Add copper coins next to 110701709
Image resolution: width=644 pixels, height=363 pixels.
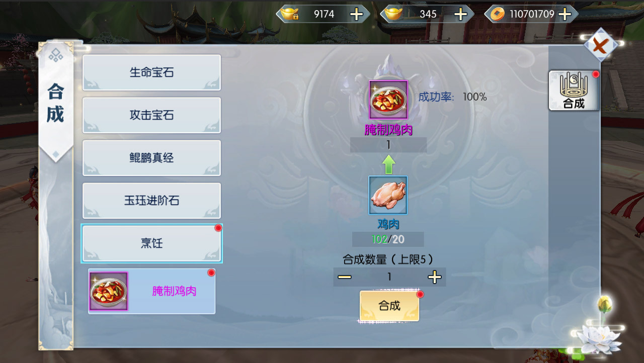pos(565,14)
